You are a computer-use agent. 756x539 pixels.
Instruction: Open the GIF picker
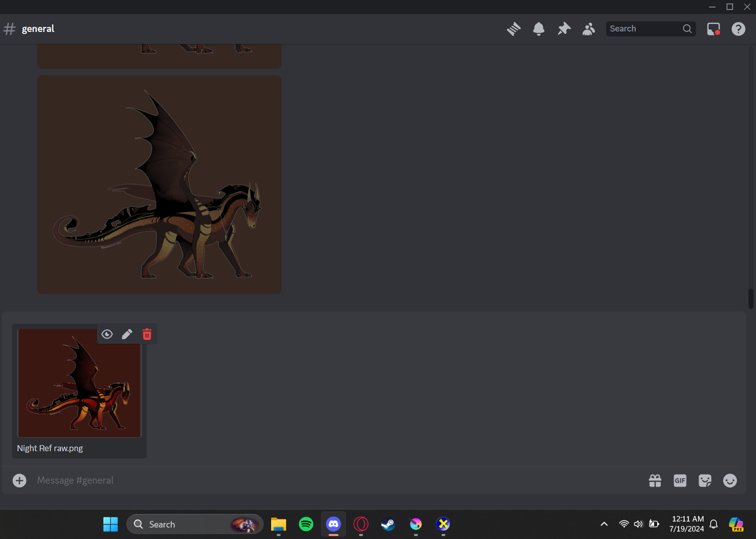tap(680, 481)
